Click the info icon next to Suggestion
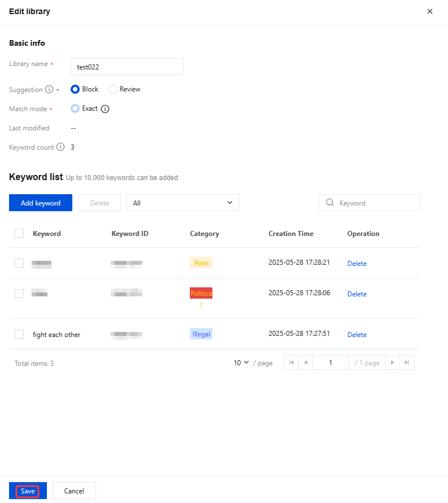Screen dimensions: 448x503 click(x=49, y=89)
